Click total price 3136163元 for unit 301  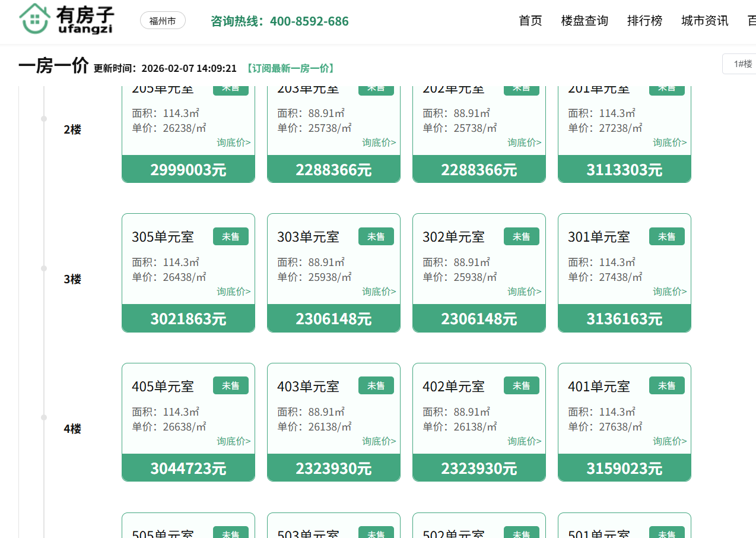(624, 319)
